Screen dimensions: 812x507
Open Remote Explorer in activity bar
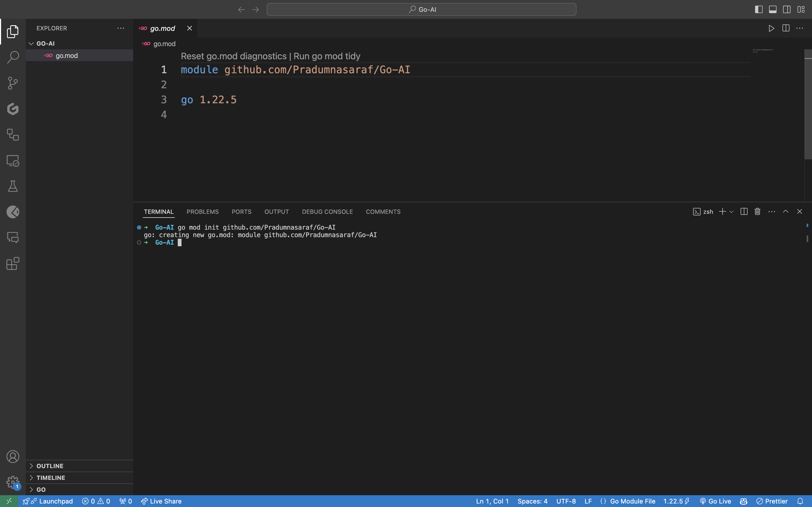tap(13, 161)
